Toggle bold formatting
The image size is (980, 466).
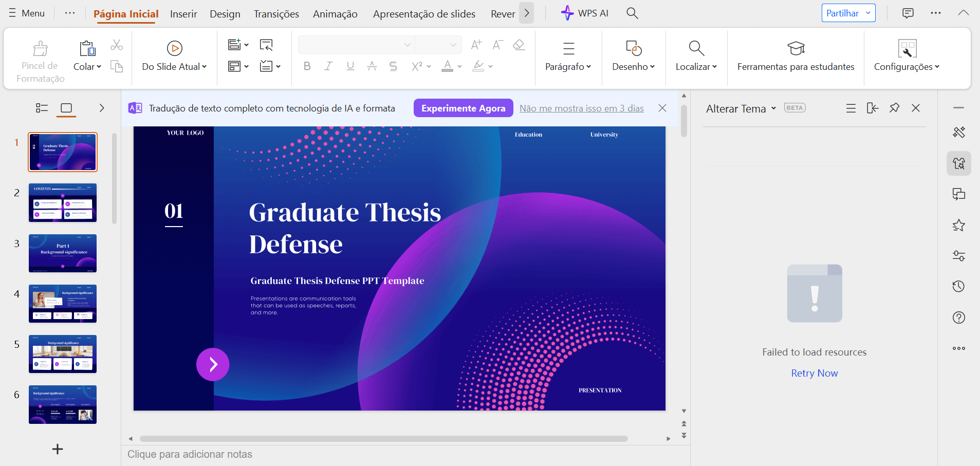pyautogui.click(x=307, y=66)
